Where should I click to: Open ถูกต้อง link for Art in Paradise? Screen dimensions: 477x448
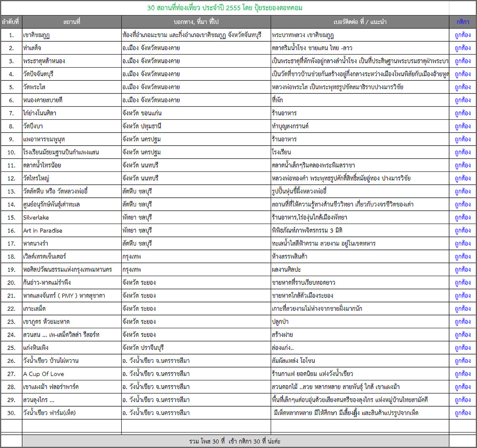pyautogui.click(x=463, y=230)
